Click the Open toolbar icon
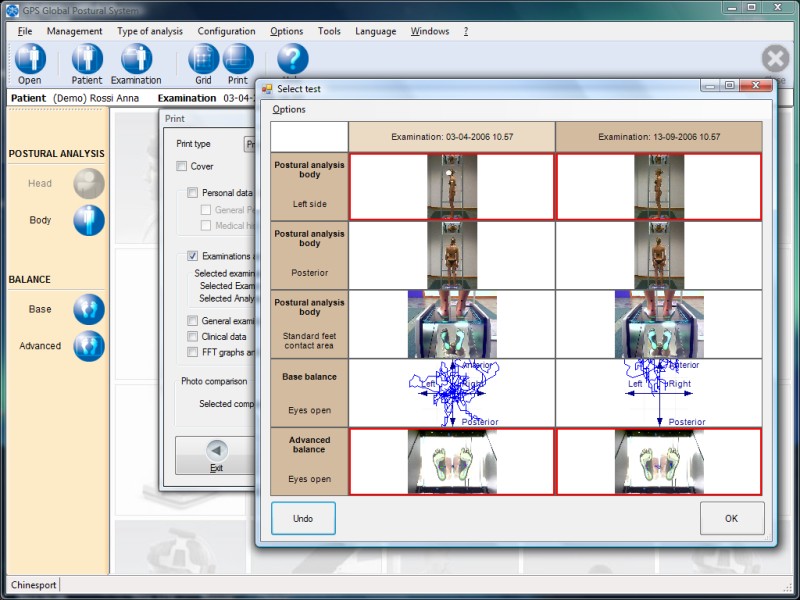The image size is (800, 600). [x=30, y=59]
